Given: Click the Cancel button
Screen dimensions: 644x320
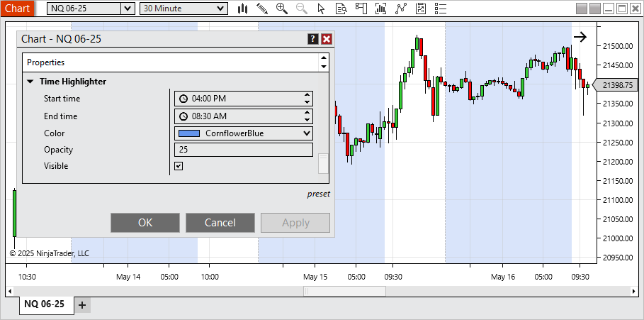Looking at the screenshot, I should 220,223.
